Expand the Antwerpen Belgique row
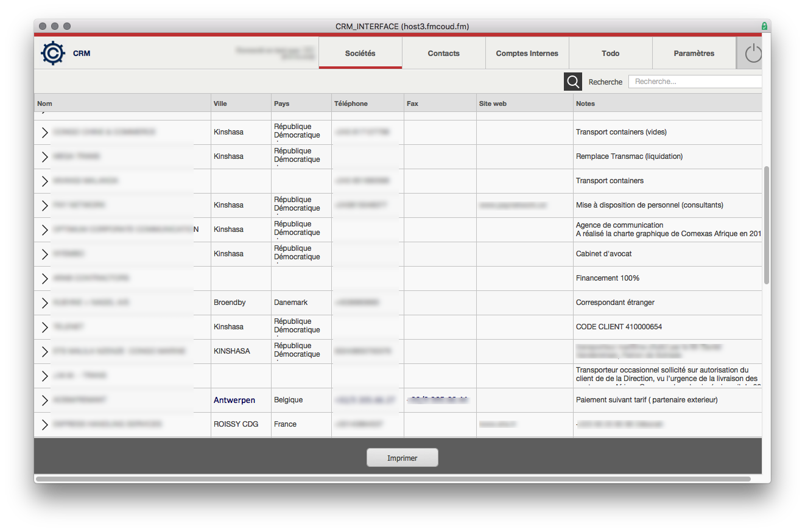Viewport: 805px width, 532px height. click(44, 400)
